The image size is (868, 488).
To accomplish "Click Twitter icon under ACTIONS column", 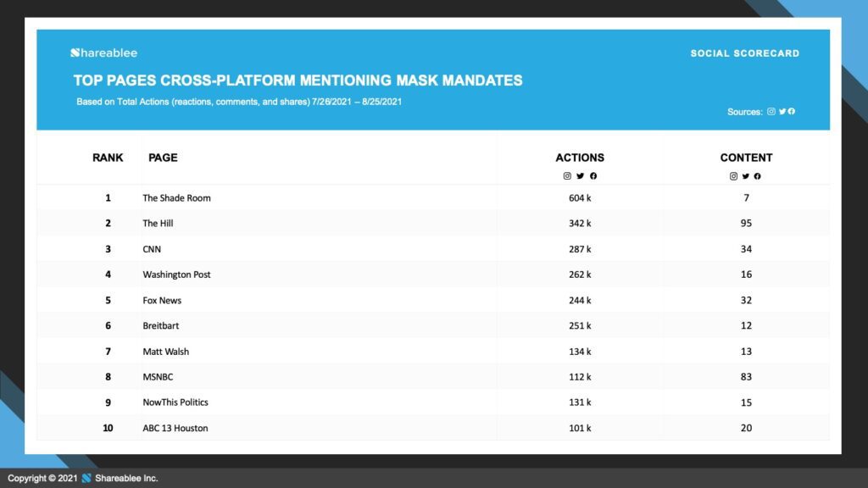I will [580, 176].
